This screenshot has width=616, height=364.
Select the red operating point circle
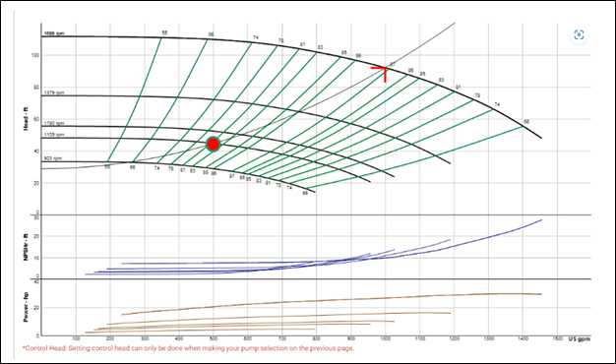point(213,144)
